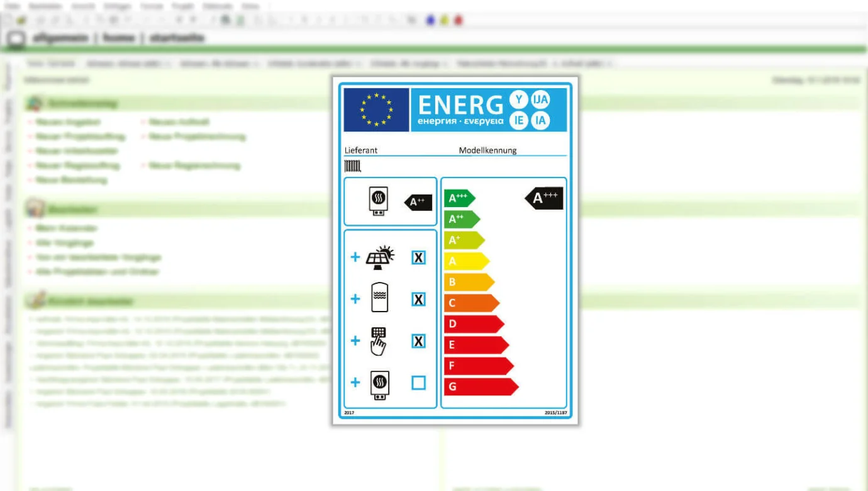This screenshot has width=868, height=491.
Task: Click the red icon in the top toolbar
Action: (x=459, y=20)
